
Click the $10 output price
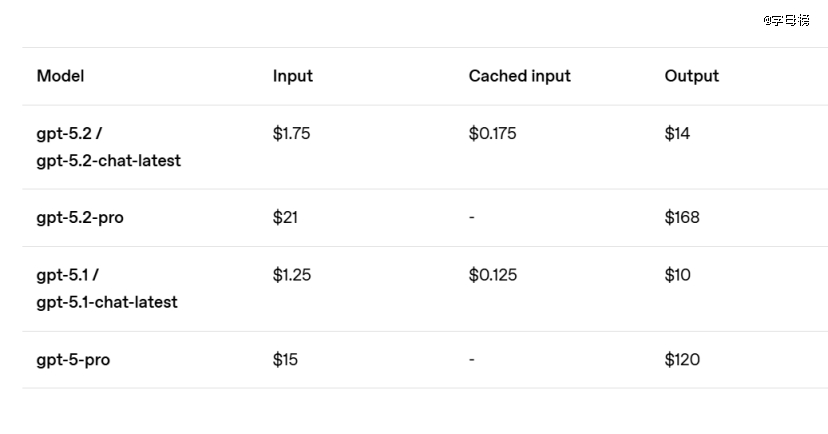(677, 275)
